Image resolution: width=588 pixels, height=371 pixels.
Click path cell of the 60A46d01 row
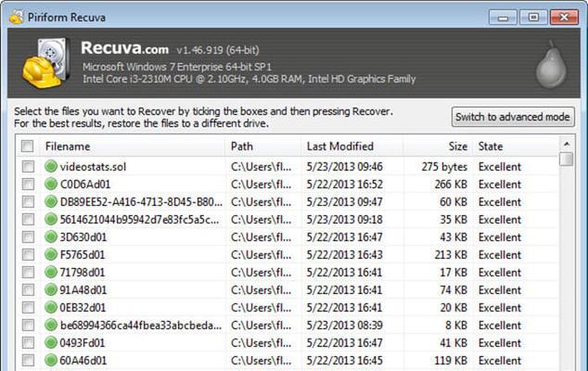click(x=261, y=361)
